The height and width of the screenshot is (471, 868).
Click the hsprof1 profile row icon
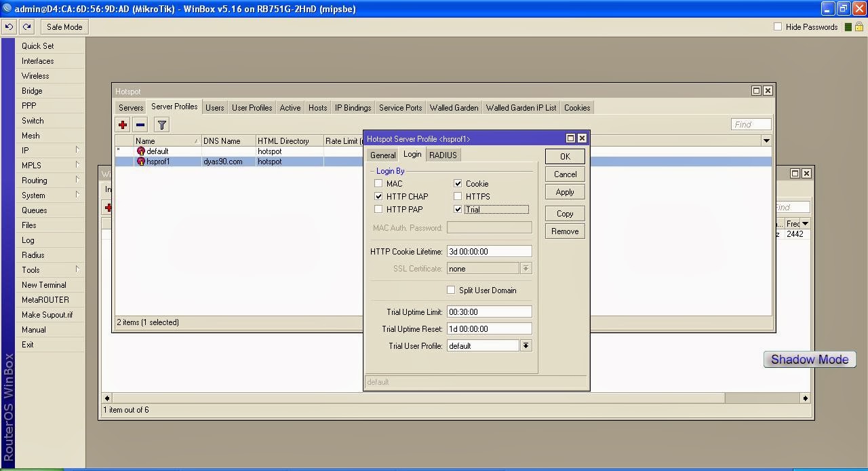click(141, 162)
